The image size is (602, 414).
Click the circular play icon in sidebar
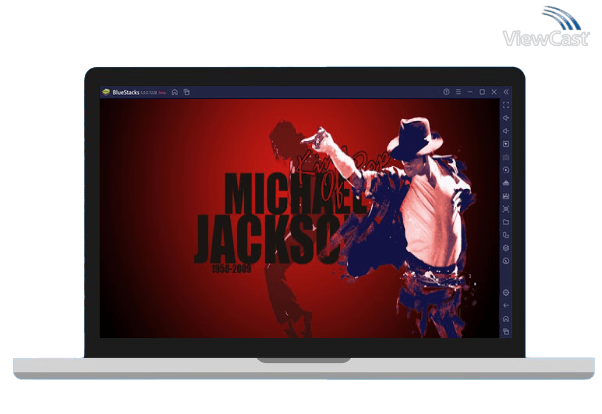pos(506,170)
